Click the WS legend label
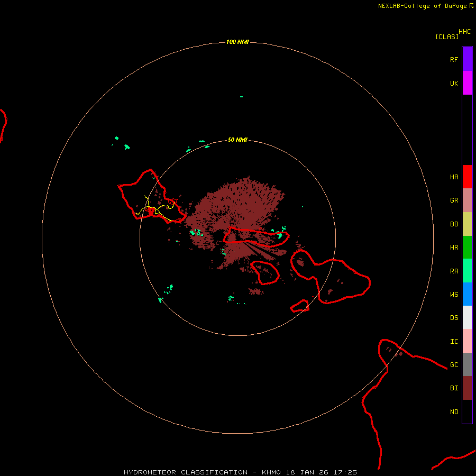 pos(454,294)
